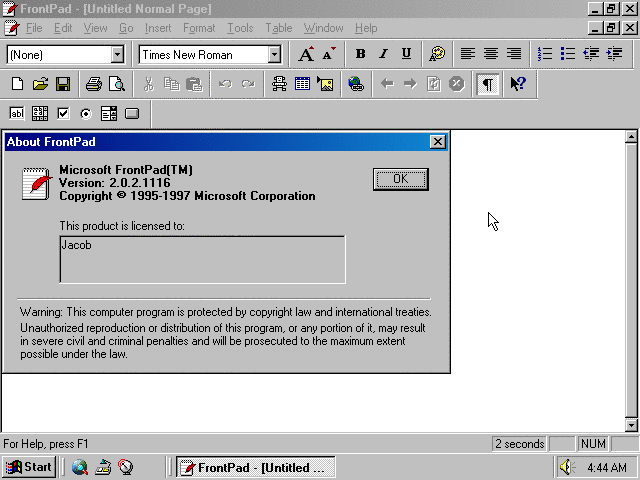Toggle Show/Hide paragraph marks
This screenshot has height=480, width=640.
(487, 84)
